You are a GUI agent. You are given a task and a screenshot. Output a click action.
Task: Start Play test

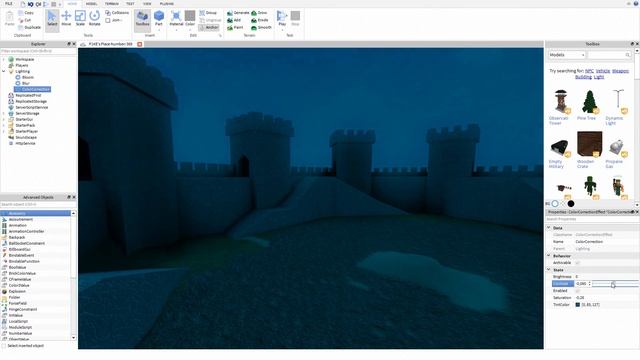[x=282, y=18]
